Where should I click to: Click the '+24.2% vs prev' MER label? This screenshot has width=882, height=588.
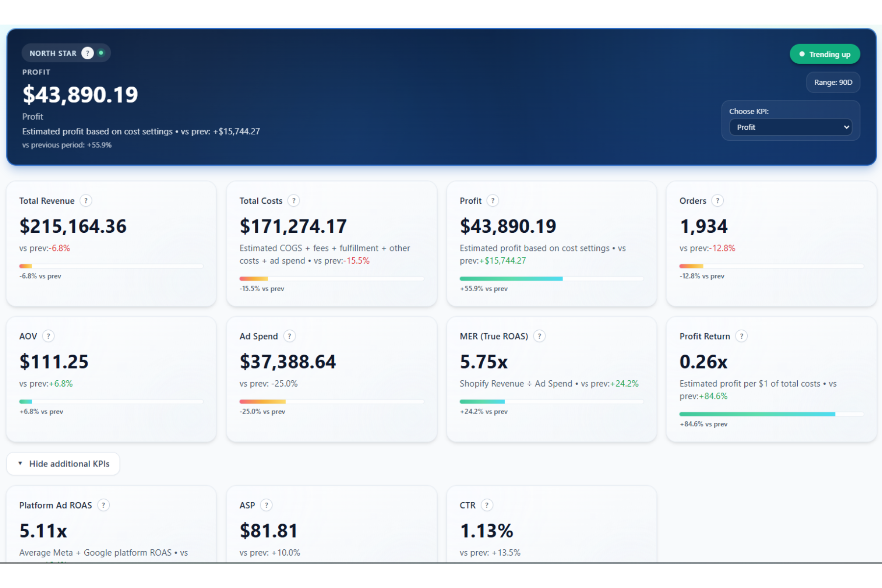pyautogui.click(x=484, y=412)
